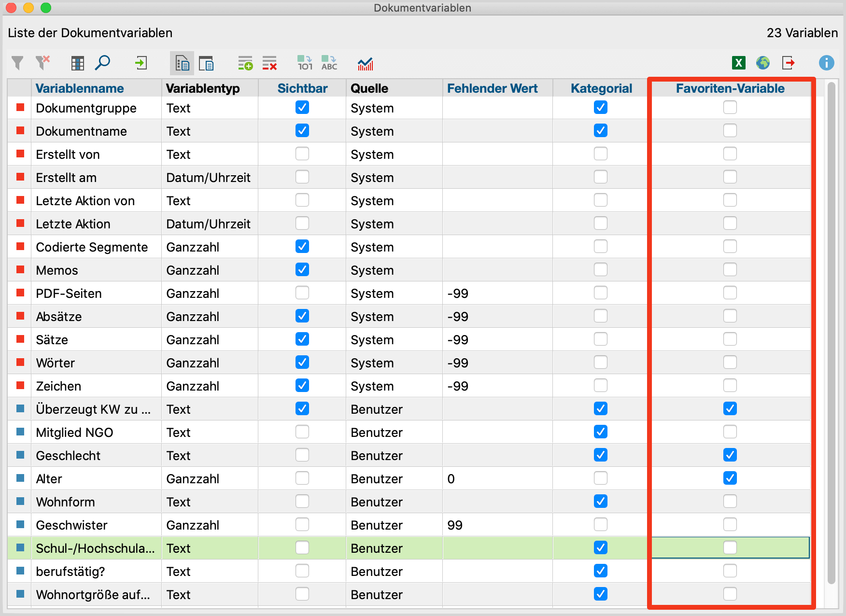846x616 pixels.
Task: Open the blue info icon
Action: pos(826,63)
